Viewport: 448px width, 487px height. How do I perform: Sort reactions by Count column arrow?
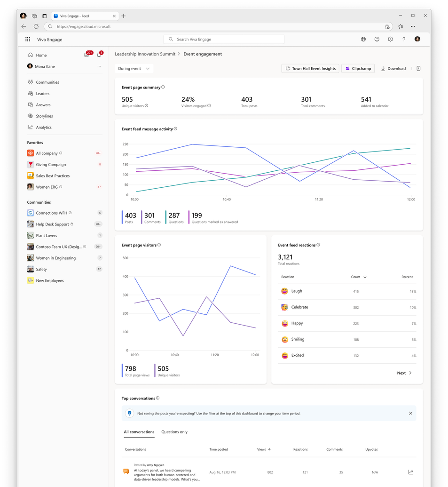click(365, 277)
